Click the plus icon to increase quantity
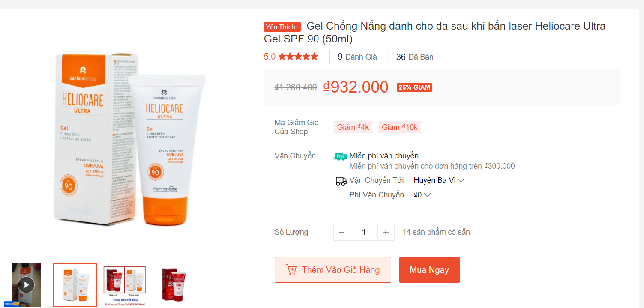Screen dimensions: 644x308 point(386,232)
